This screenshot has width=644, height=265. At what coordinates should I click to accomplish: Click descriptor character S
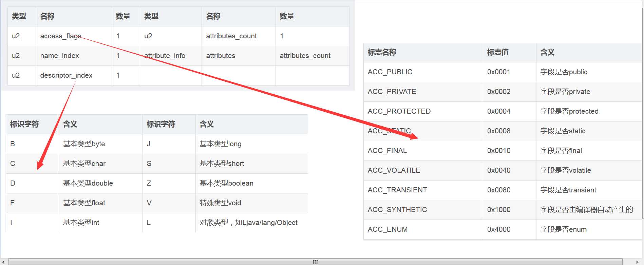[x=149, y=164]
